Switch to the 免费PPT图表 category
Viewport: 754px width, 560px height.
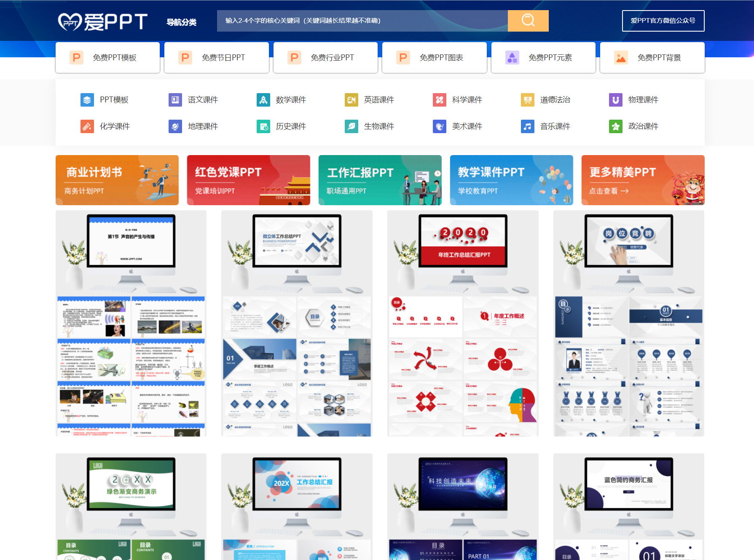(434, 57)
